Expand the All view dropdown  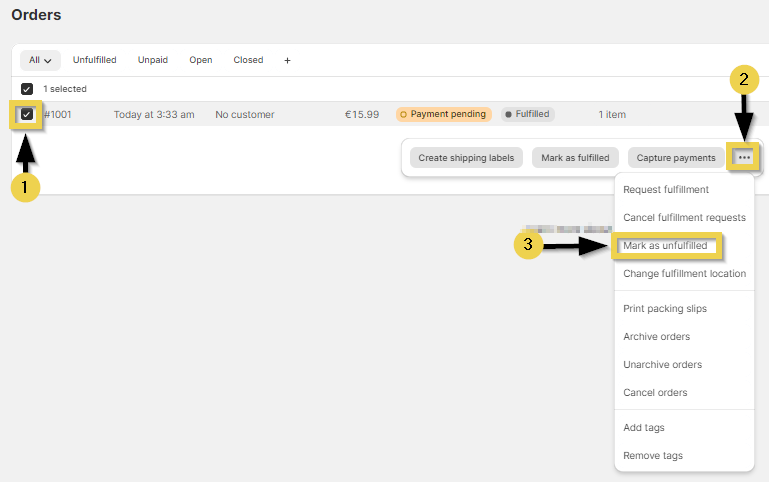pos(40,60)
